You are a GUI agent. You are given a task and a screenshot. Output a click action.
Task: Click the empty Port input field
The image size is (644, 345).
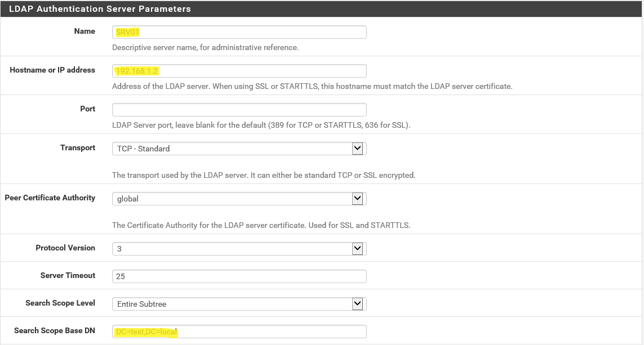tap(239, 110)
